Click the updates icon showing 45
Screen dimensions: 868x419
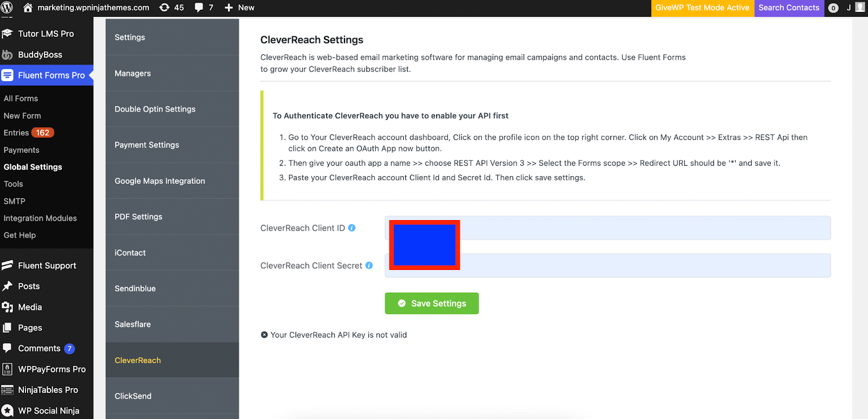[x=164, y=8]
